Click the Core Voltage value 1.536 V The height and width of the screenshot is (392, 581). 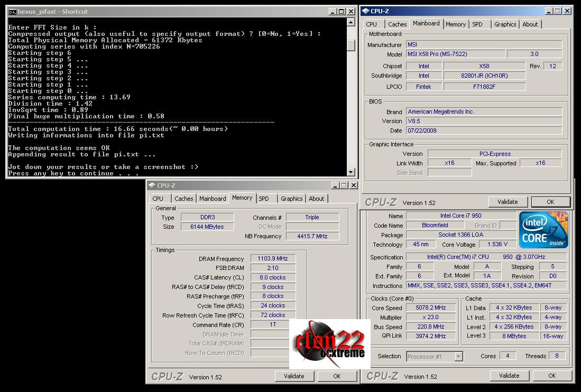click(x=497, y=244)
